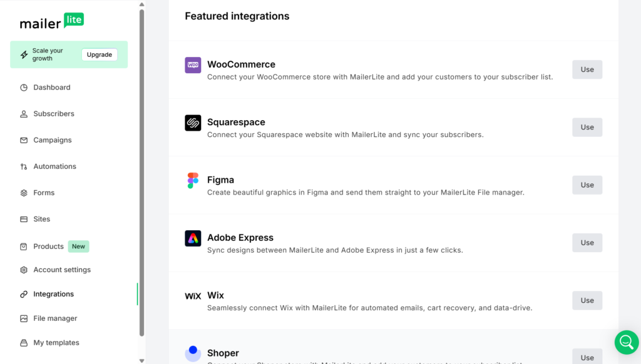Click the WooCommerce logo icon
The image size is (641, 364).
tap(193, 65)
